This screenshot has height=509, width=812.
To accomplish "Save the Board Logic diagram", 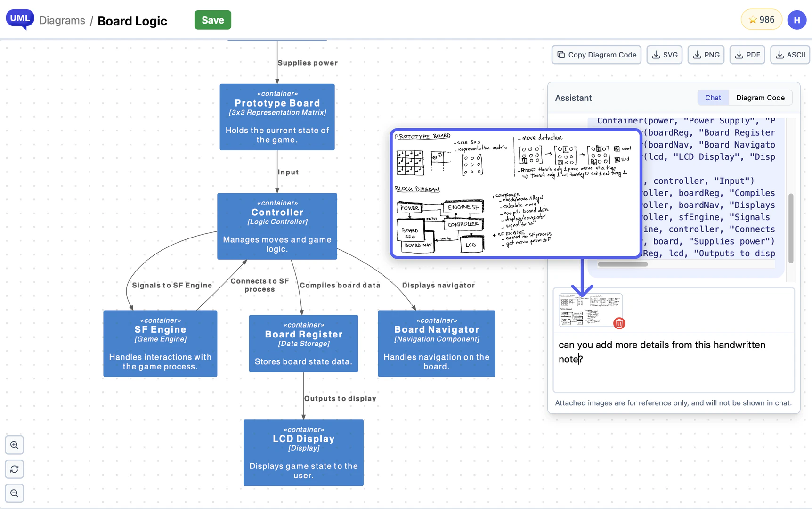I will [x=212, y=20].
